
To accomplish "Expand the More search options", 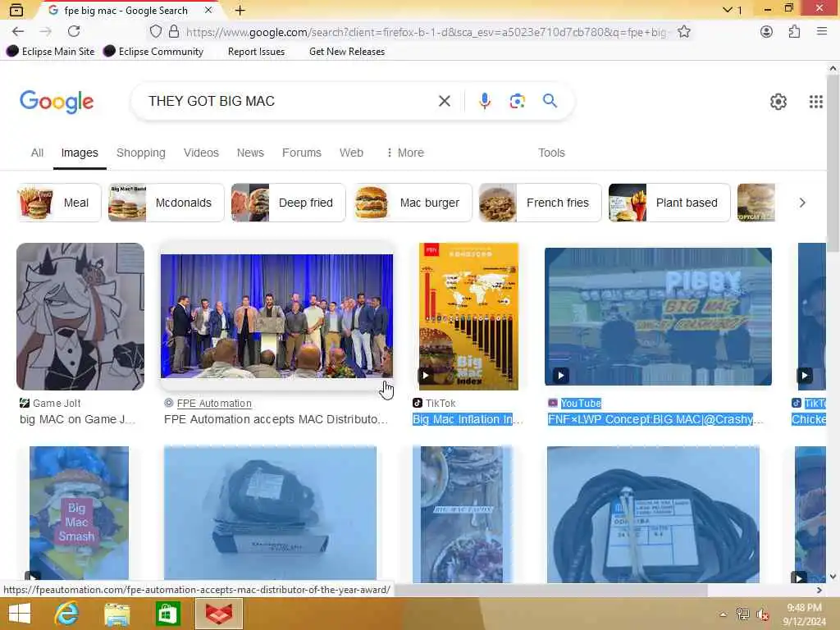I will point(405,153).
